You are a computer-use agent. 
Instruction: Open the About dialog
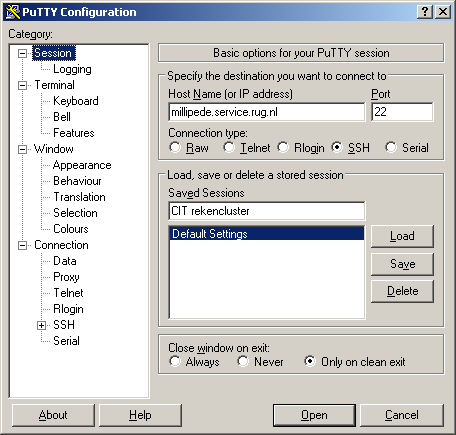click(53, 415)
